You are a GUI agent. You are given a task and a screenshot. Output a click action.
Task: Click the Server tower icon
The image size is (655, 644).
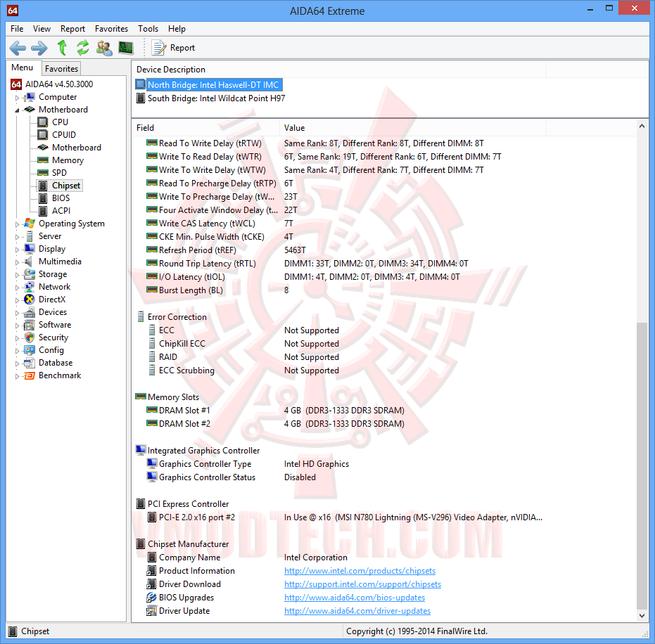coord(30,236)
